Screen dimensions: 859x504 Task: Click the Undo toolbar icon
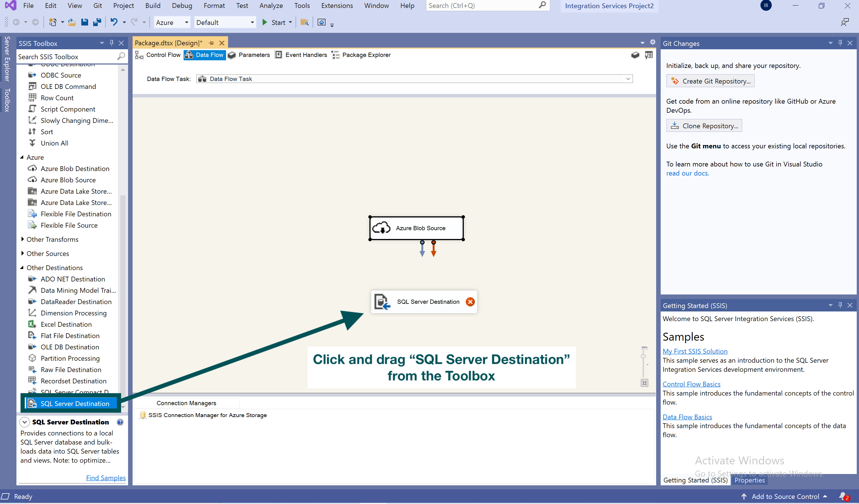[x=114, y=22]
